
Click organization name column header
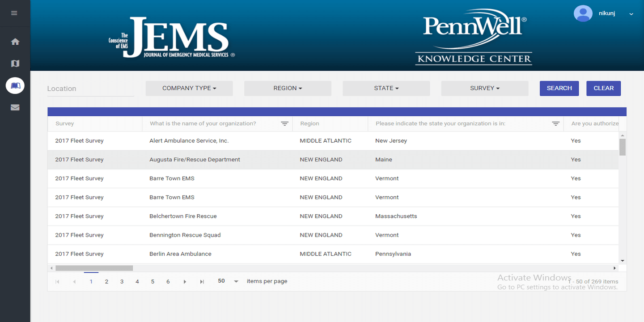[x=203, y=123]
